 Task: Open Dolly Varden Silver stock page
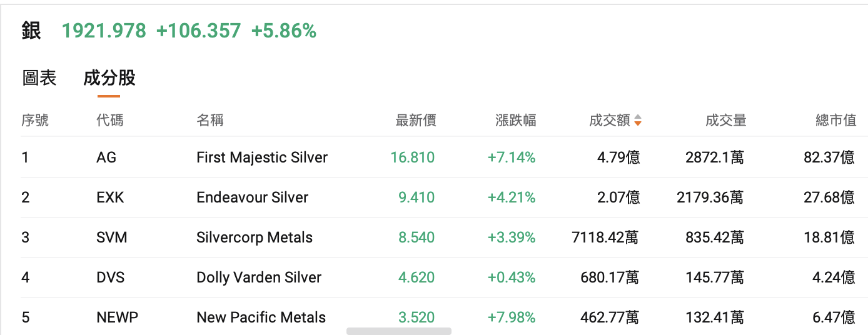(x=259, y=277)
